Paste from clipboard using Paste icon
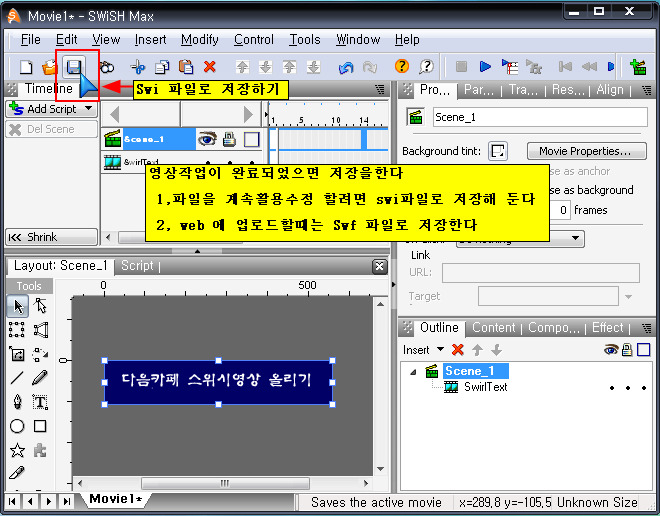This screenshot has height=516, width=660. pyautogui.click(x=186, y=66)
